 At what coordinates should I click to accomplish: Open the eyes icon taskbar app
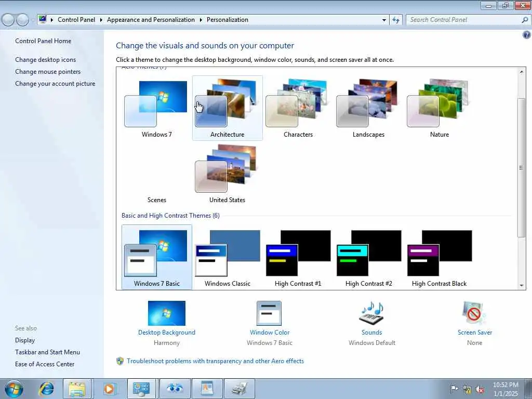click(175, 389)
